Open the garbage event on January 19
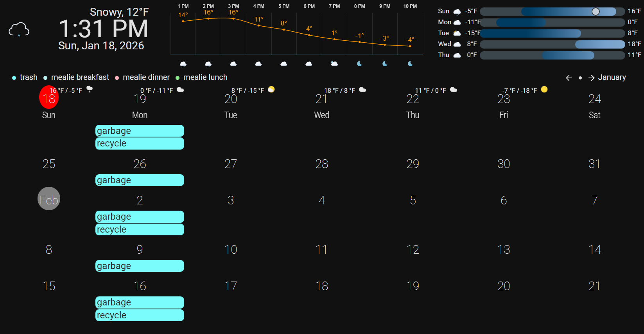 (140, 131)
